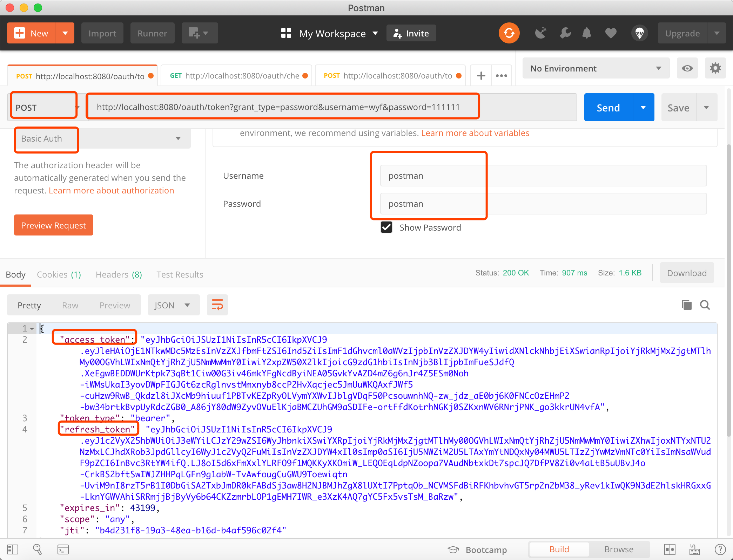Switch to Browse mode toggle

(x=619, y=549)
